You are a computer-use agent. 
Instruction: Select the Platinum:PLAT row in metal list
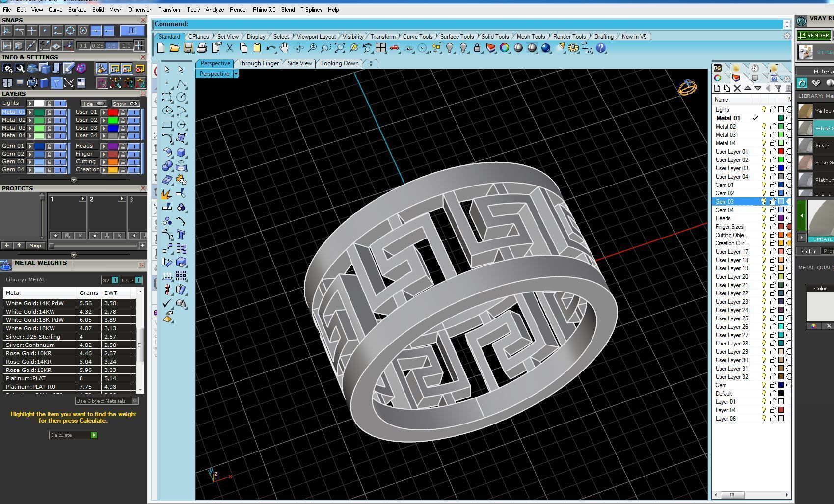pyautogui.click(x=69, y=378)
